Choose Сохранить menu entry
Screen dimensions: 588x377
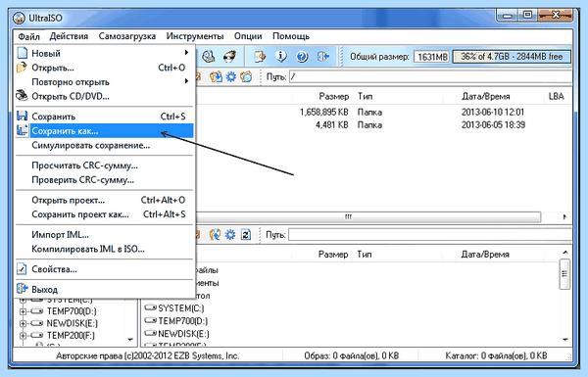click(104, 117)
